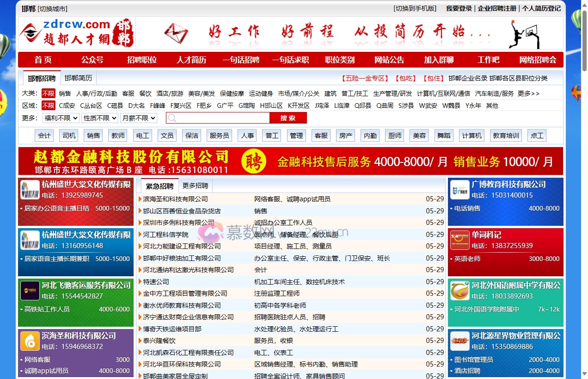588x379 pixels.
Task: Open the 月薪不限 dropdown
Action: coord(138,118)
